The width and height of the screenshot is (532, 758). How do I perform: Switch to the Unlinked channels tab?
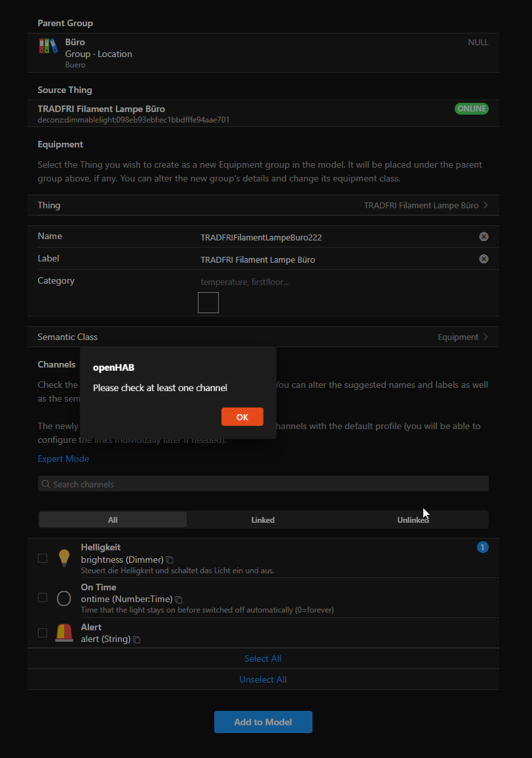pyautogui.click(x=413, y=520)
